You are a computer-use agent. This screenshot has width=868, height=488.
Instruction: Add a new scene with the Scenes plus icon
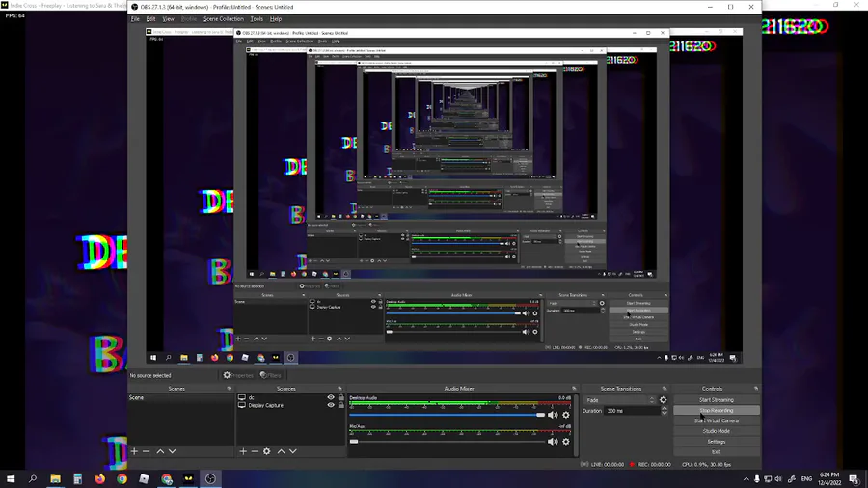click(134, 451)
